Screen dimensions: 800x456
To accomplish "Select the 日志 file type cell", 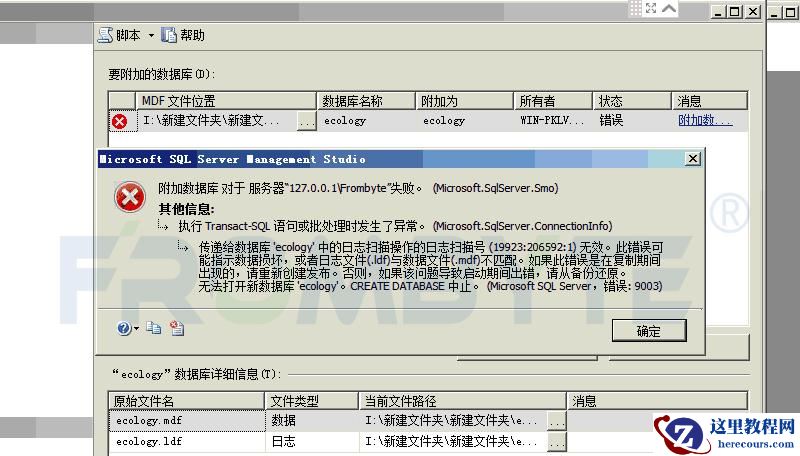I will pyautogui.click(x=312, y=442).
